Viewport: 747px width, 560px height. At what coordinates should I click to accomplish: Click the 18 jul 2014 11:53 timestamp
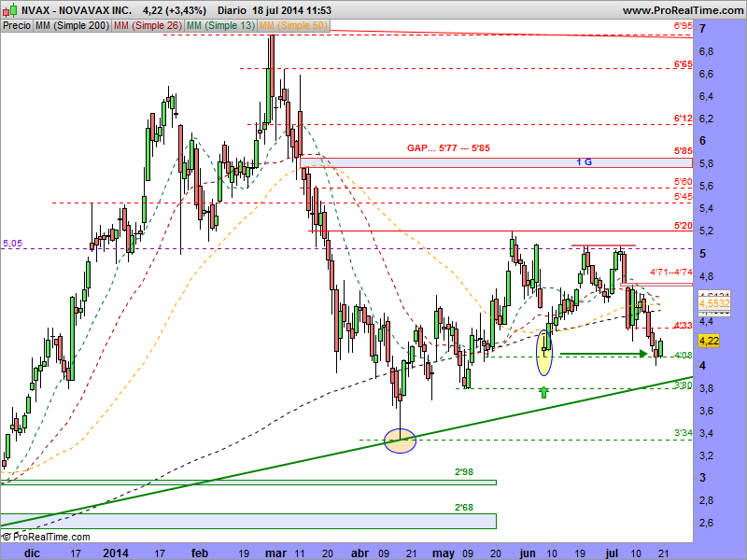click(291, 10)
